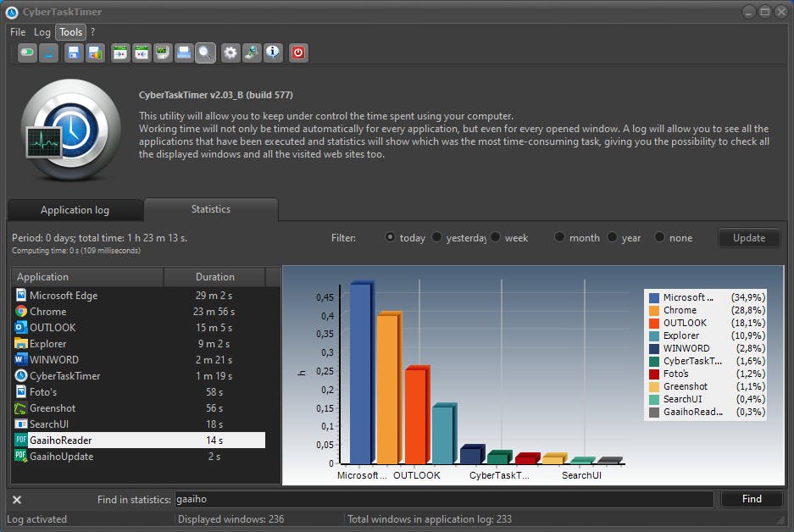Viewport: 794px width, 532px height.
Task: Open the Tools menu
Action: point(70,32)
